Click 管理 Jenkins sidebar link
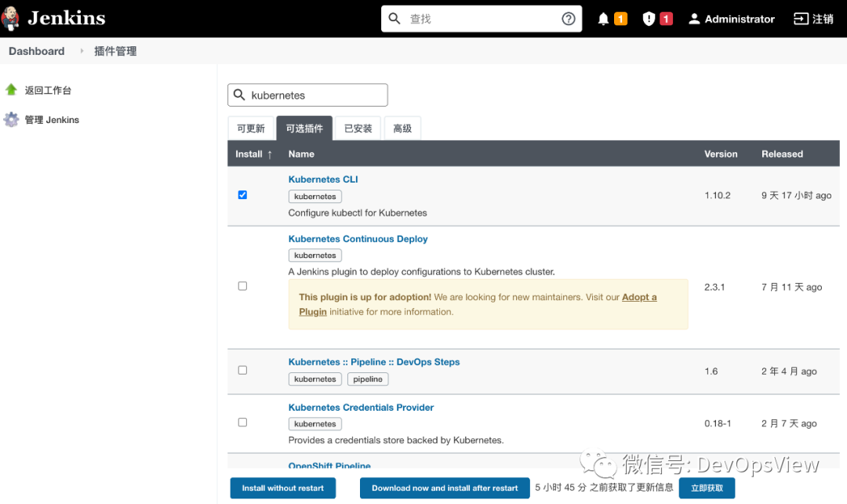The width and height of the screenshot is (847, 504). point(52,120)
